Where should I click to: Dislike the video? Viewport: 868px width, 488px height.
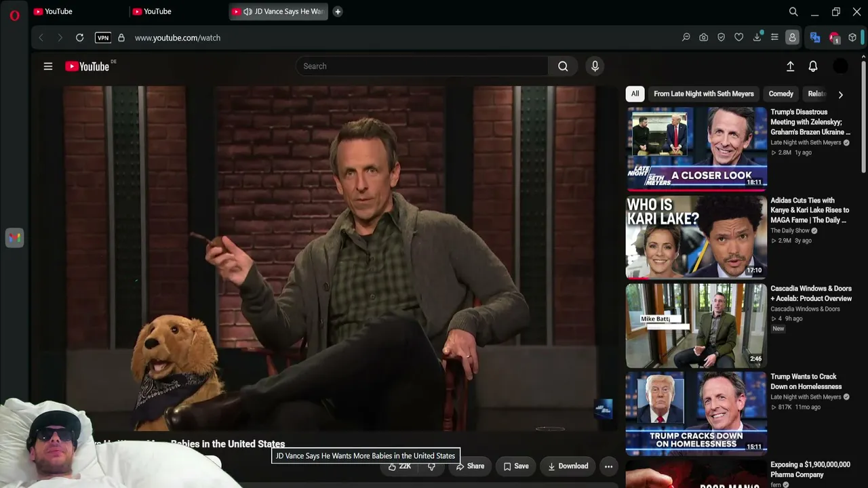(431, 466)
